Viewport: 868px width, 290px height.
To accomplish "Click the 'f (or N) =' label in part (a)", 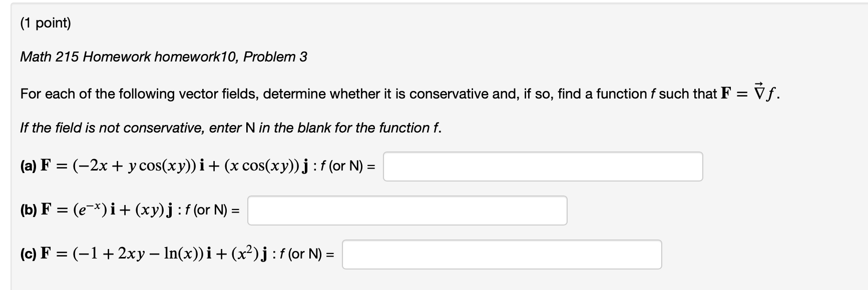I will pyautogui.click(x=347, y=166).
